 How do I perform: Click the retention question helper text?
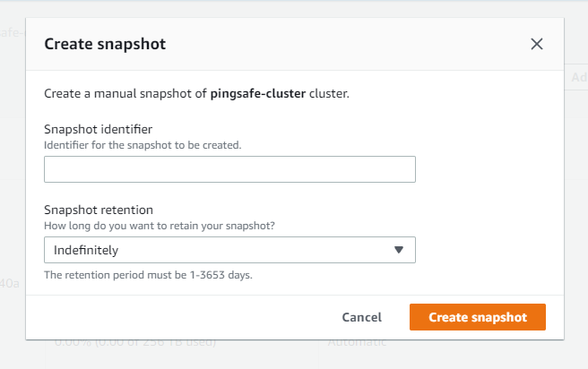160,225
